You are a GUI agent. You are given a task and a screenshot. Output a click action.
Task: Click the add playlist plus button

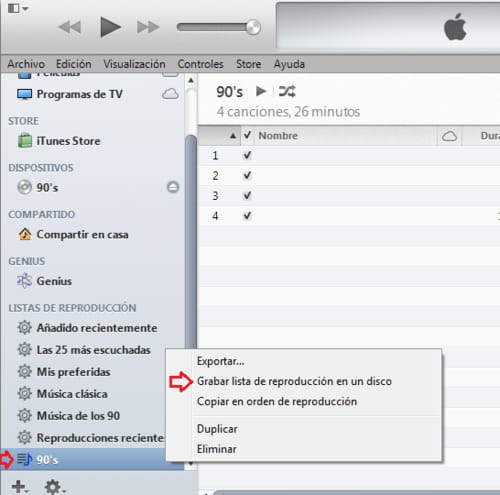(20, 487)
